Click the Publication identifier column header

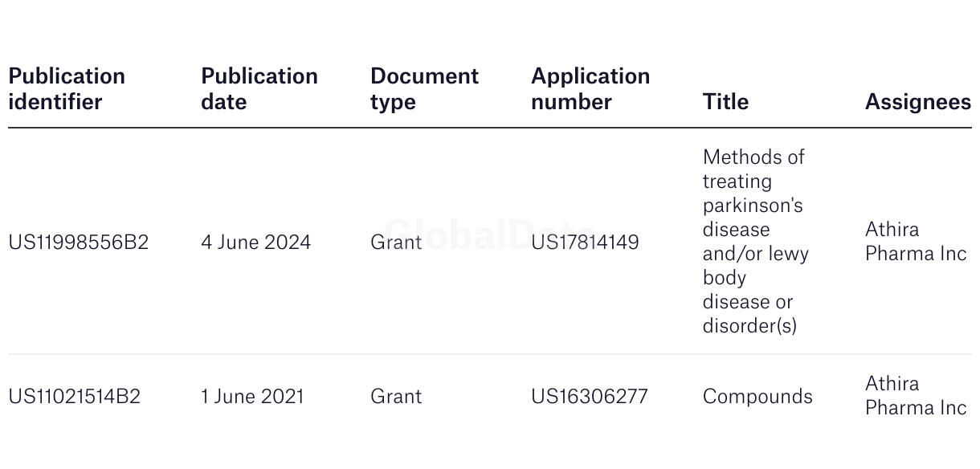click(67, 89)
